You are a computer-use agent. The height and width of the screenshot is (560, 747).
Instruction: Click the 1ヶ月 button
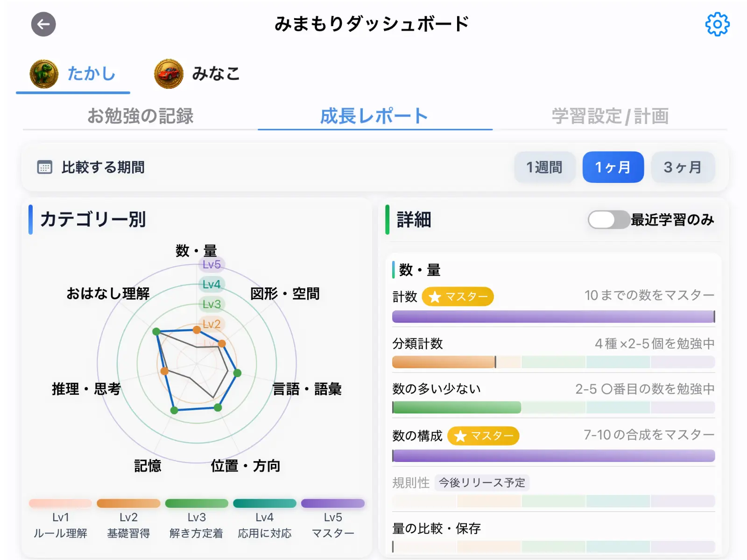613,167
